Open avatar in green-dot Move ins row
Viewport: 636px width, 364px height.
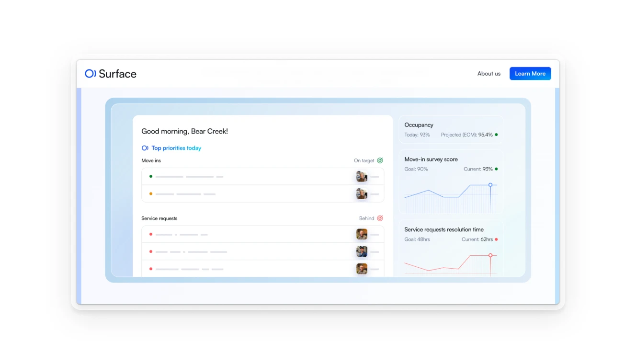[362, 176]
